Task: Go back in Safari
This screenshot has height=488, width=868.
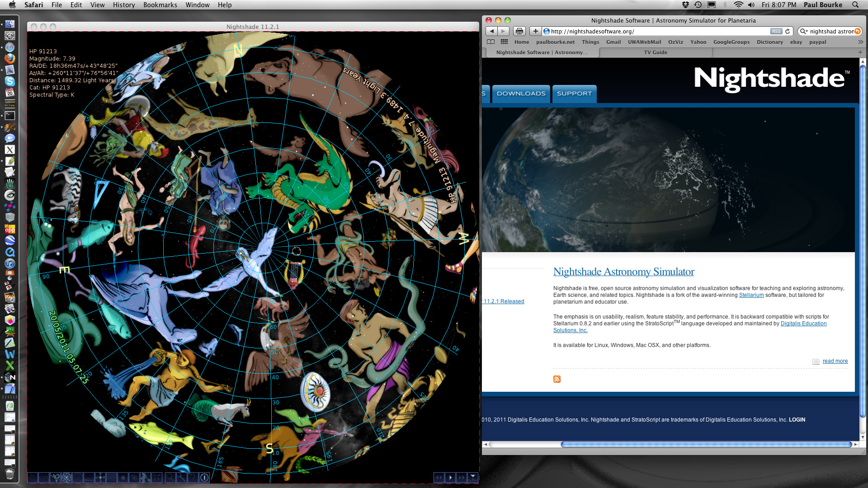Action: click(x=491, y=31)
